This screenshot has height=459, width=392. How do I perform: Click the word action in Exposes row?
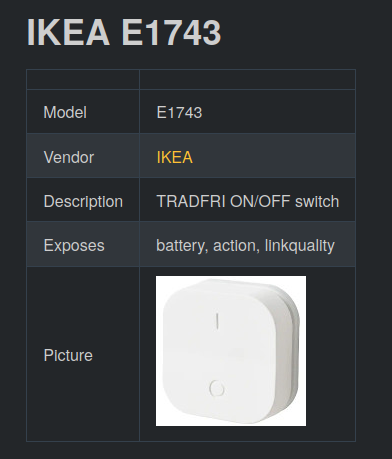(x=236, y=246)
